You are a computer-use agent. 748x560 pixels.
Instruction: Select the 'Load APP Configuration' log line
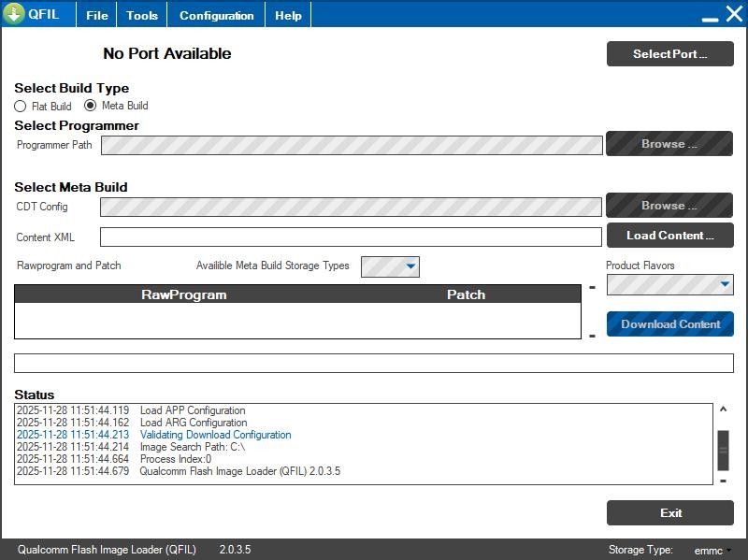(131, 410)
